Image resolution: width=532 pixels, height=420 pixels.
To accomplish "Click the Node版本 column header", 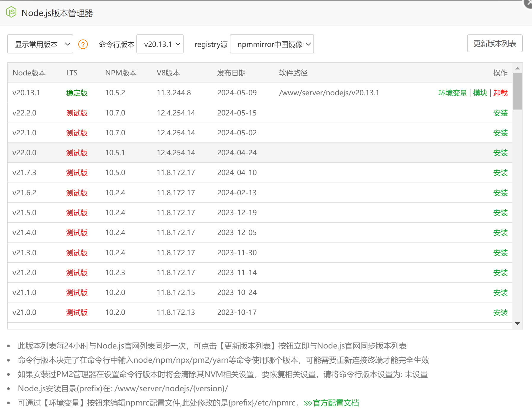I will click(29, 73).
